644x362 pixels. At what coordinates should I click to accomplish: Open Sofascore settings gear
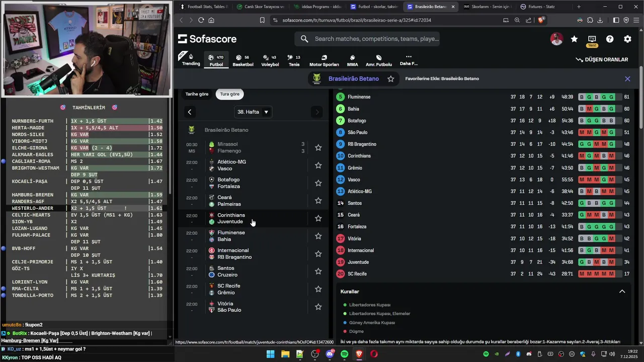click(627, 39)
